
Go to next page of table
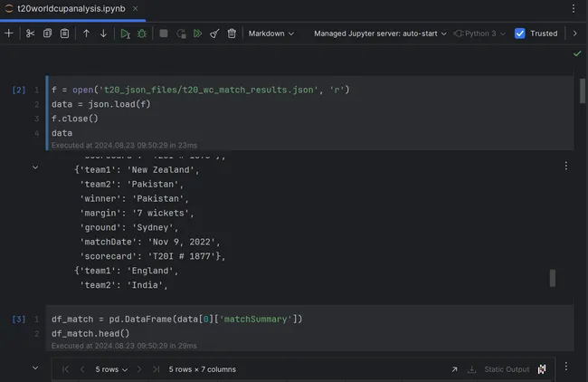pyautogui.click(x=139, y=369)
